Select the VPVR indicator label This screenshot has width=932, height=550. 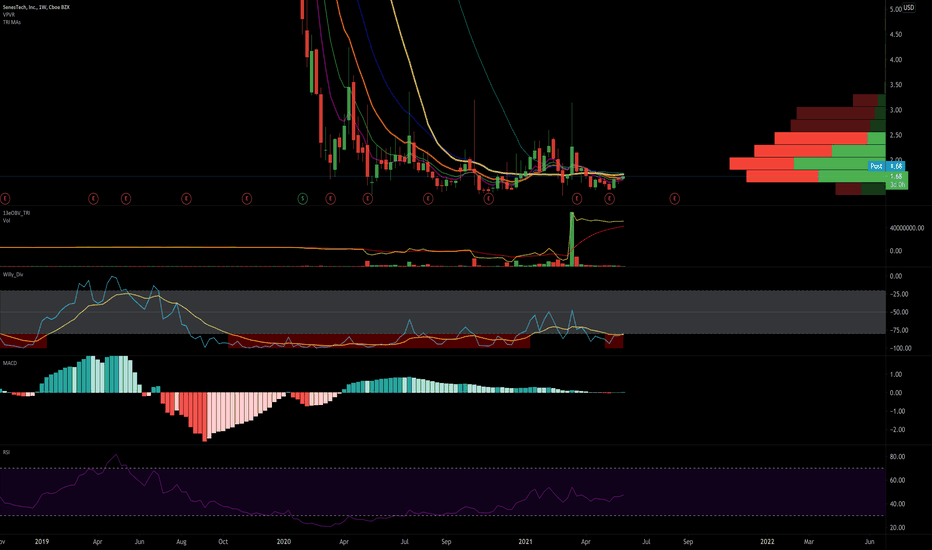pyautogui.click(x=8, y=15)
